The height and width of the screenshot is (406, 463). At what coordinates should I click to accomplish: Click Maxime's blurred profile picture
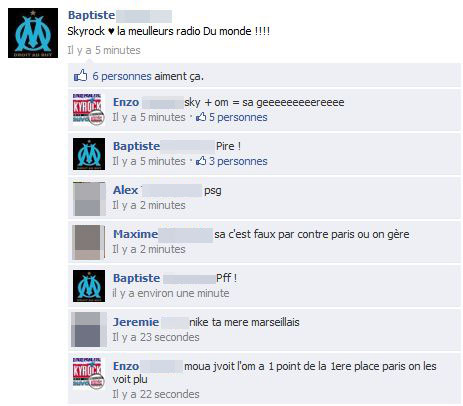(89, 242)
